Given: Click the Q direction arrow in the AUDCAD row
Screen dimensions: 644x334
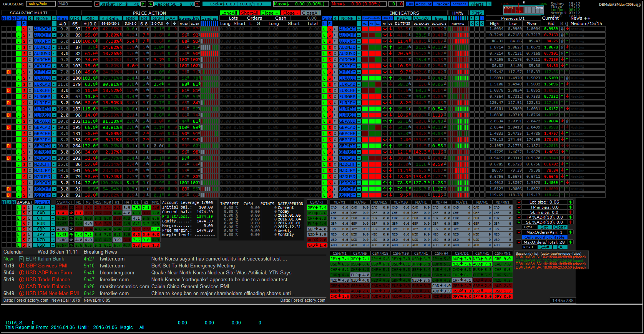Looking at the screenshot, I should point(567,29).
